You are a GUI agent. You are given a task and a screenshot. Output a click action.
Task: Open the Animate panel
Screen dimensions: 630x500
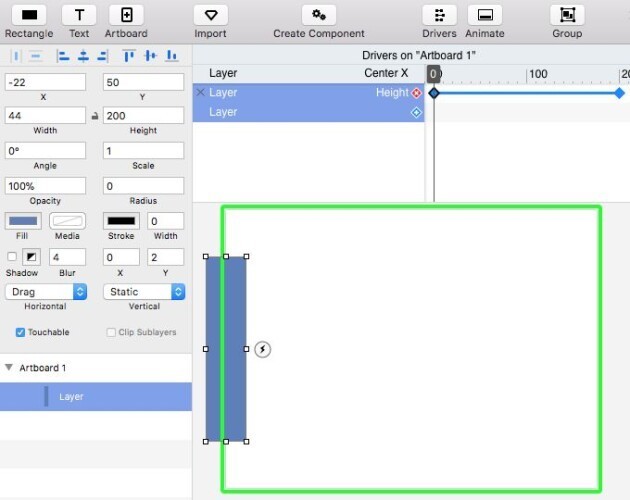coord(485,15)
